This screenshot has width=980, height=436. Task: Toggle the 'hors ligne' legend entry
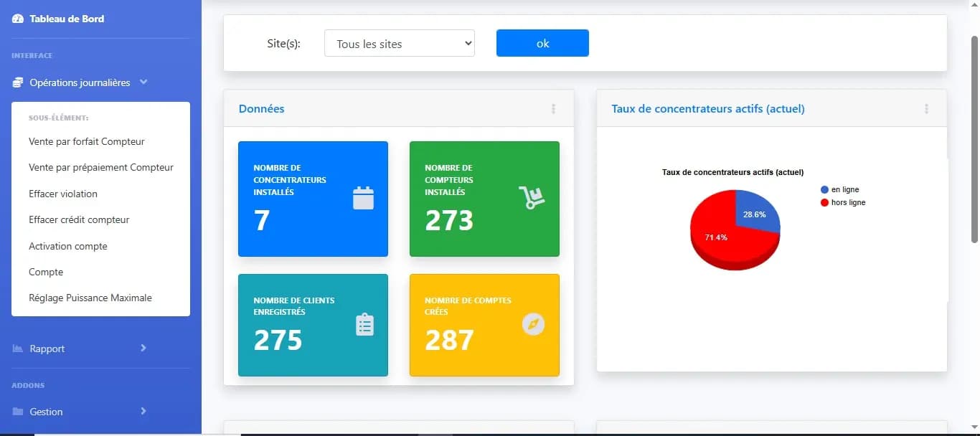[843, 202]
